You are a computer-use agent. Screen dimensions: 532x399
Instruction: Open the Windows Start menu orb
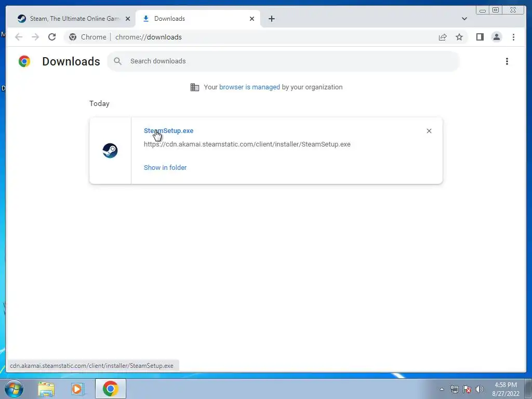[14, 389]
